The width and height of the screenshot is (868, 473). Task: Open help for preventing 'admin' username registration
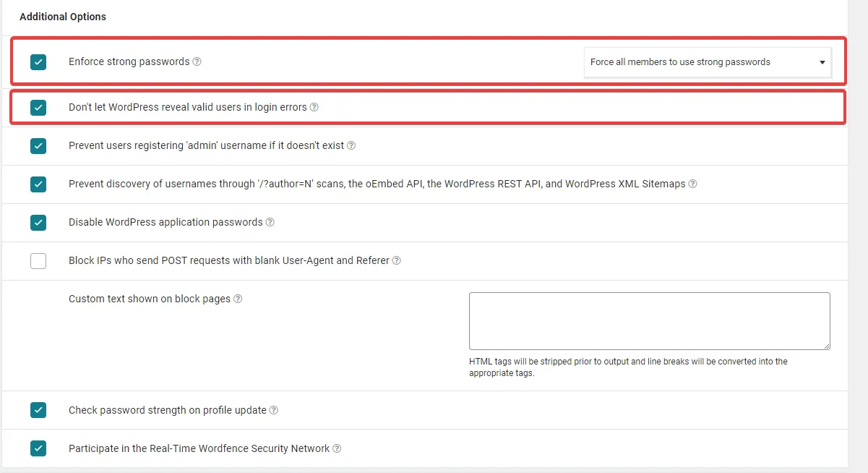351,145
